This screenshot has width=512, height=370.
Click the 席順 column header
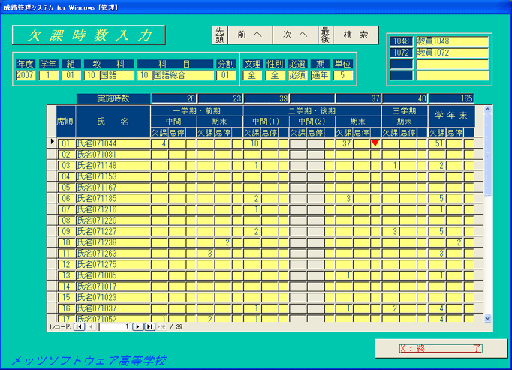[x=66, y=121]
